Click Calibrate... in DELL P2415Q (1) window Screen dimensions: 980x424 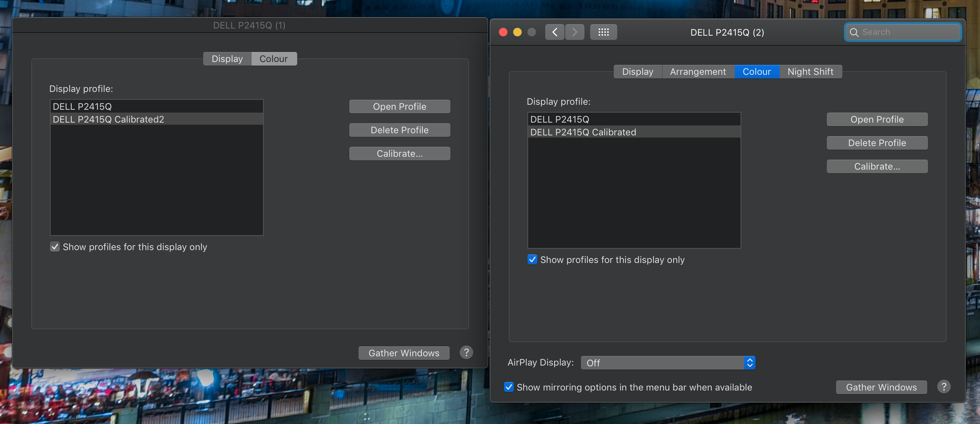tap(399, 154)
